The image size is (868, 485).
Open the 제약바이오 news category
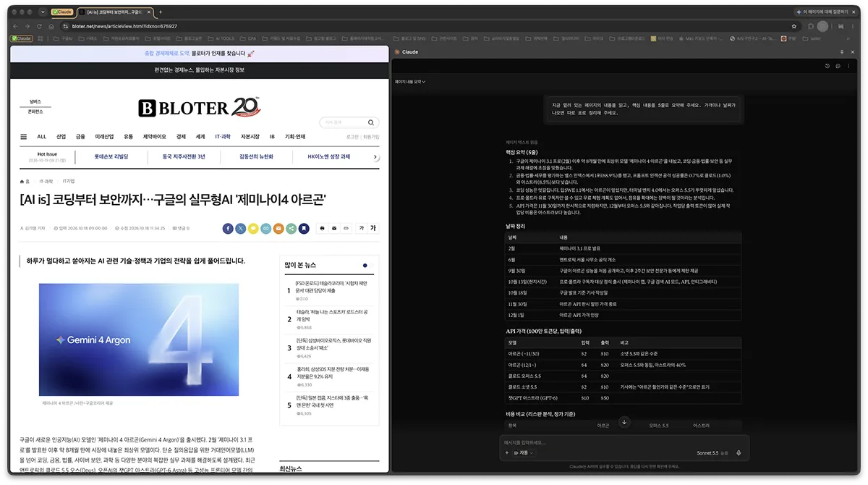[155, 136]
